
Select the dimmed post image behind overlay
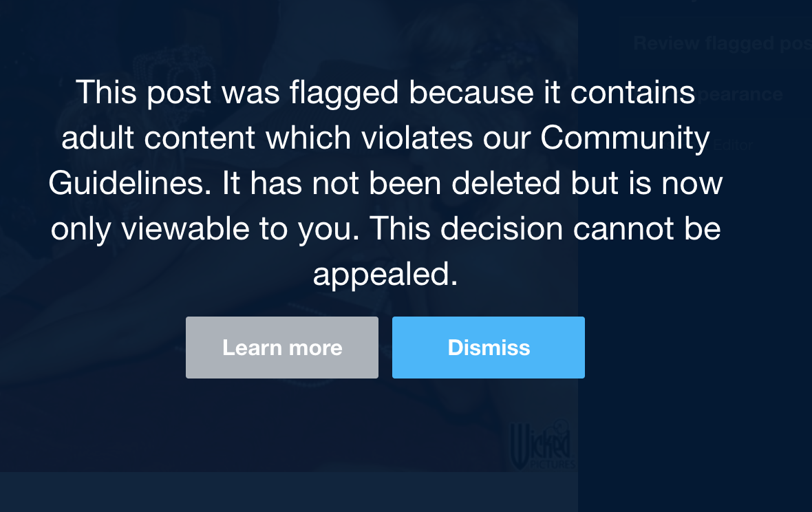[x=288, y=235]
